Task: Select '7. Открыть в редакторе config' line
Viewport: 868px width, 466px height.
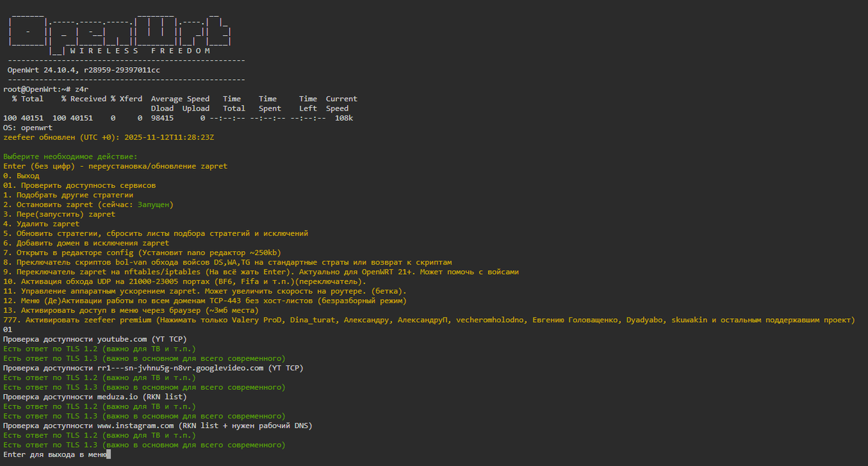Action: point(142,252)
